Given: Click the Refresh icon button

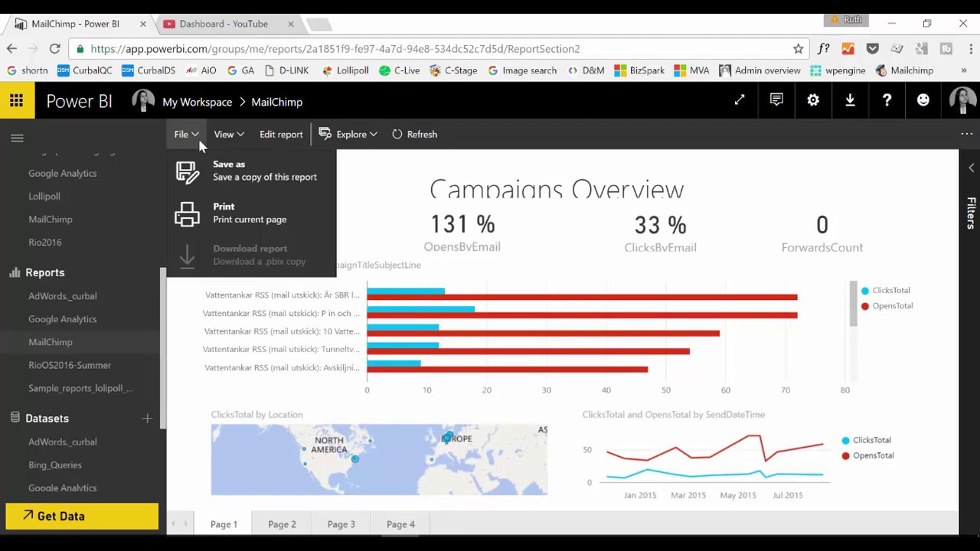Looking at the screenshot, I should point(397,134).
